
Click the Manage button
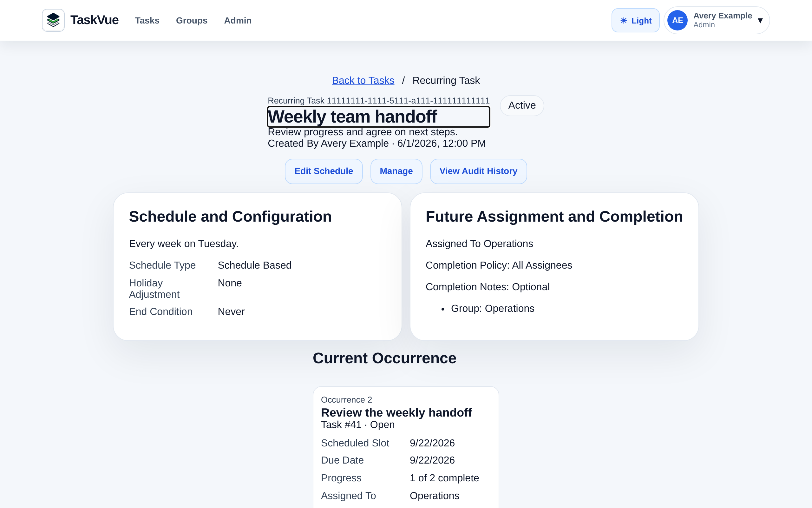coord(396,171)
